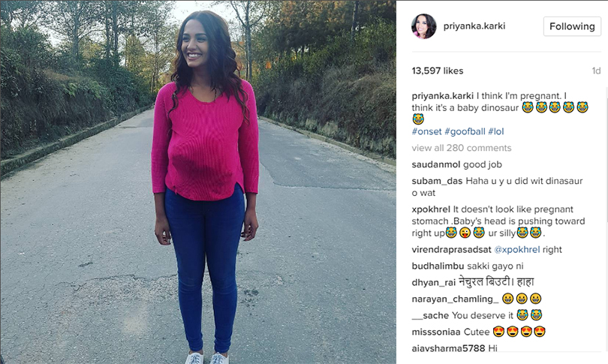Expand view all 280 comments

[462, 148]
